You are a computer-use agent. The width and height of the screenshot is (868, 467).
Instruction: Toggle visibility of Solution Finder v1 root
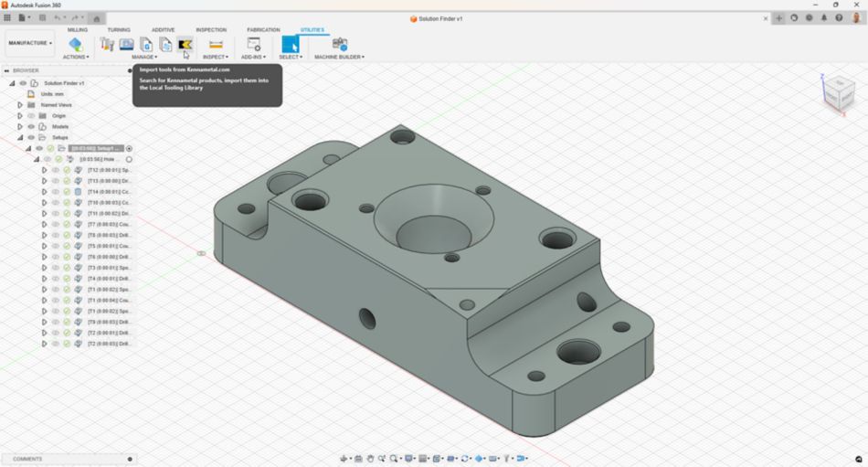tap(23, 83)
